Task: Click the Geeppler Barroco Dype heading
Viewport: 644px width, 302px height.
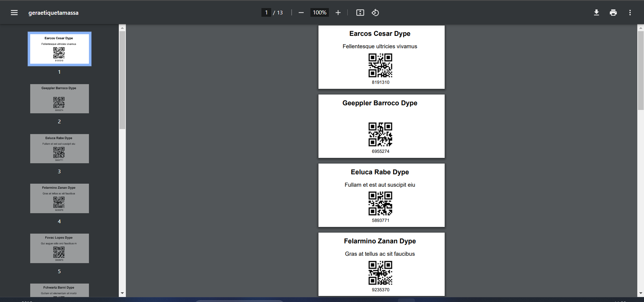Action: [380, 103]
